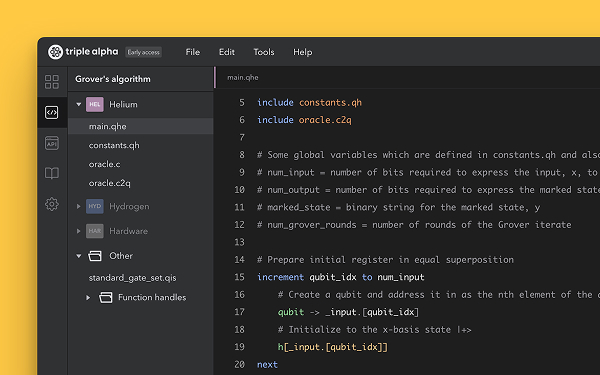Click the Helium label in tree
The image size is (600, 375).
(x=123, y=104)
